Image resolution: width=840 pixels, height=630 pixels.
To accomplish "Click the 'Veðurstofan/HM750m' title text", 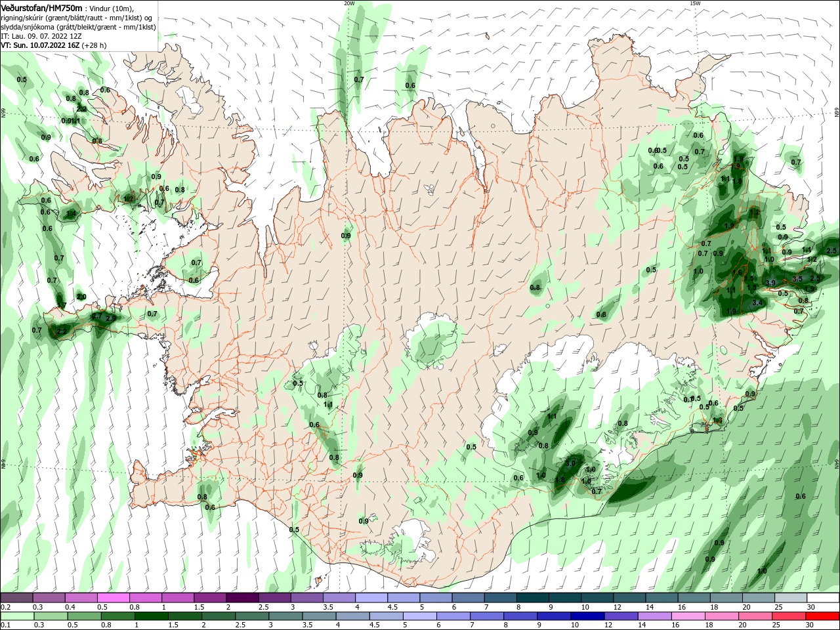I will [x=41, y=8].
